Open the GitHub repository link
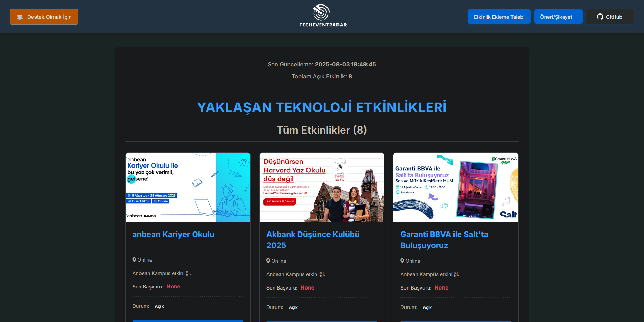This screenshot has height=322, width=644. (x=609, y=17)
